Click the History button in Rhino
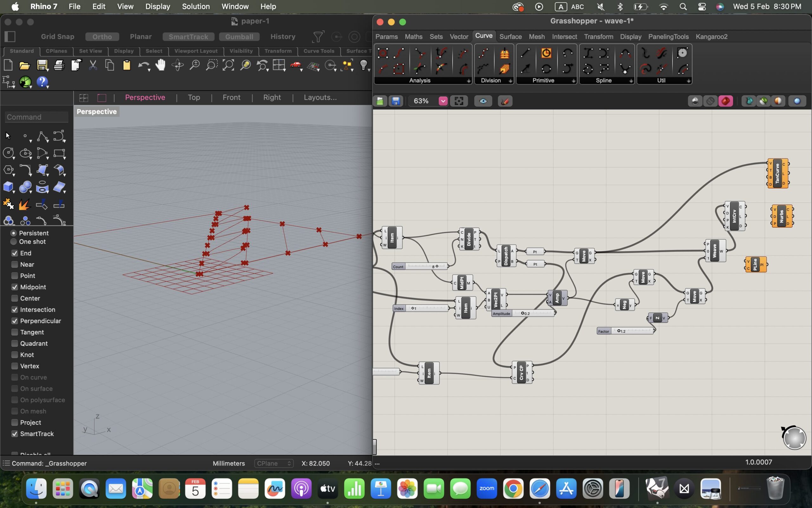This screenshot has width=812, height=508. pyautogui.click(x=283, y=37)
